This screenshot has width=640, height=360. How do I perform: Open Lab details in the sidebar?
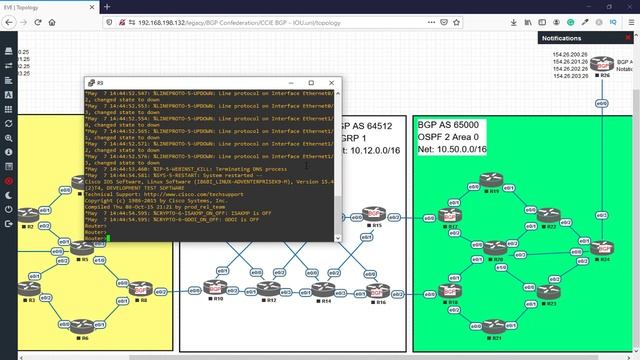click(9, 166)
